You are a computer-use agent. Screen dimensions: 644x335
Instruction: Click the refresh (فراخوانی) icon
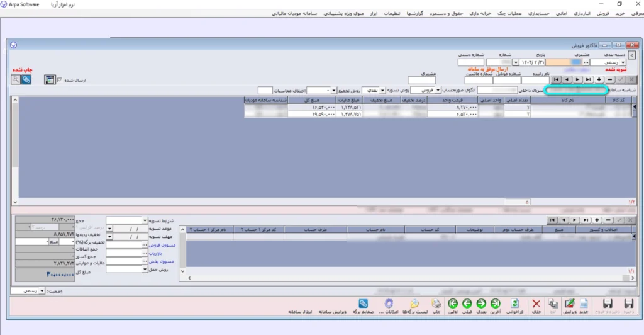pos(514,304)
